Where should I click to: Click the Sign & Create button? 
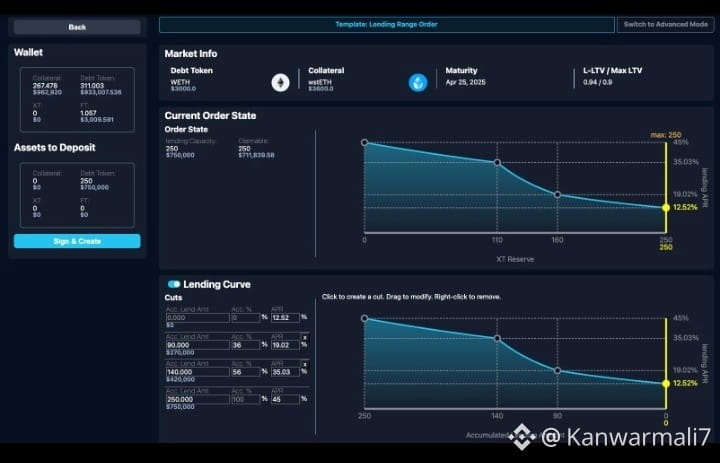tap(77, 241)
